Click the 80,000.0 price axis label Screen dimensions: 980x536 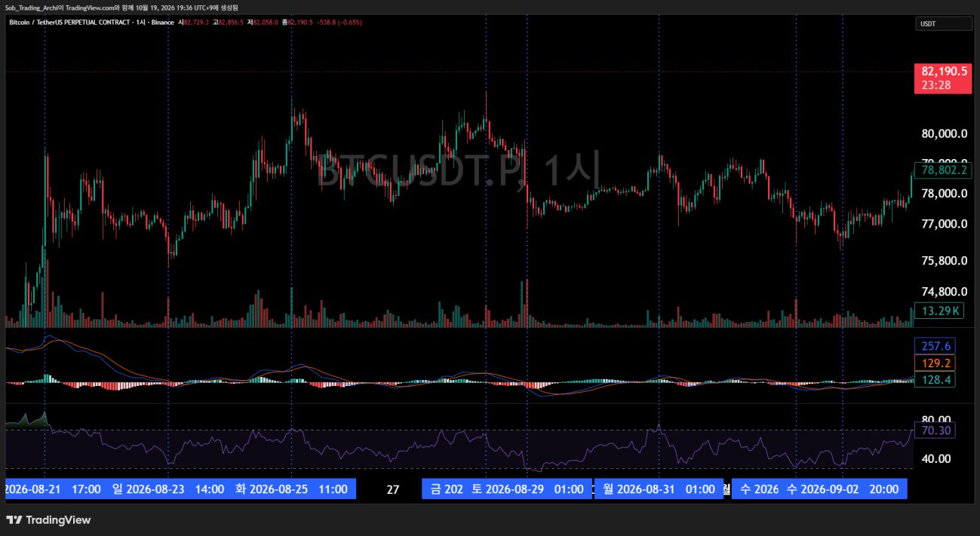(x=945, y=134)
